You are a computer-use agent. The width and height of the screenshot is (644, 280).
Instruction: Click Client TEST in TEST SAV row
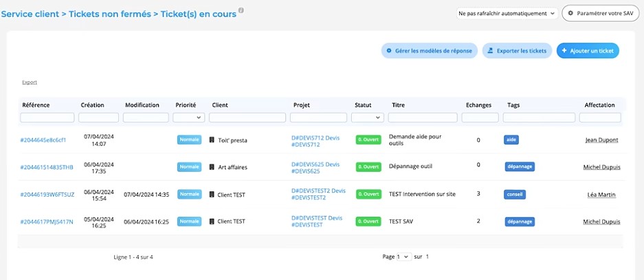(x=231, y=222)
